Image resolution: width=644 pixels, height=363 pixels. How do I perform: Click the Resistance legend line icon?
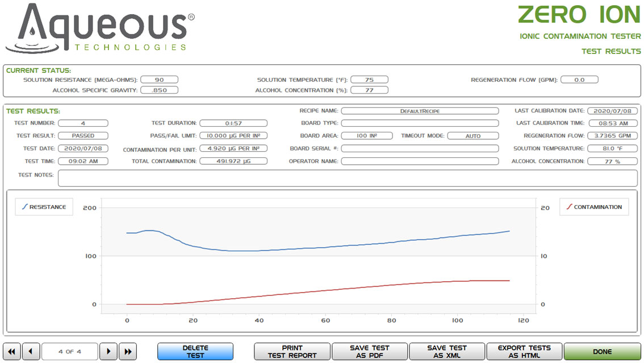click(24, 207)
